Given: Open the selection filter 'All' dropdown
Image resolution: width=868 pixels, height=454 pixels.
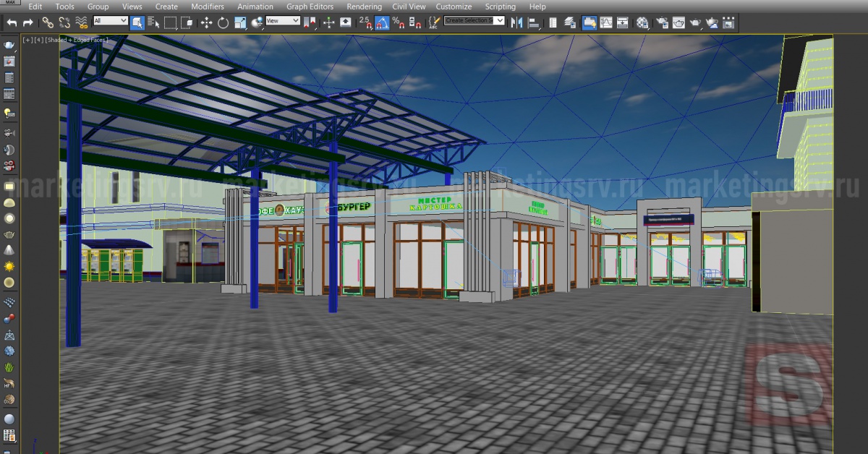Looking at the screenshot, I should click(110, 21).
